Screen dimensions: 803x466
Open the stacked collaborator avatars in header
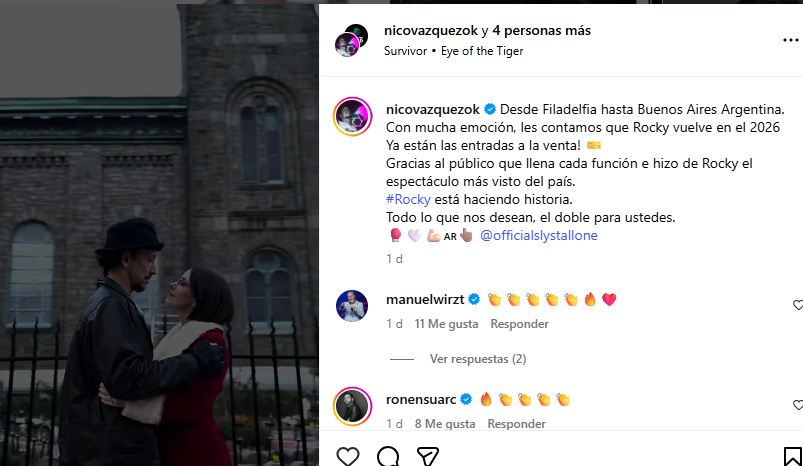pos(351,40)
